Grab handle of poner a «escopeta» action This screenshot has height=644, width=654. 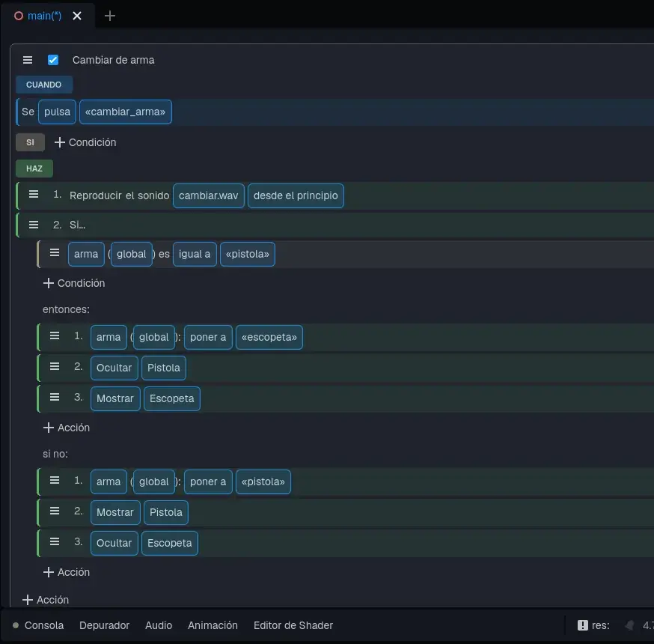point(55,336)
